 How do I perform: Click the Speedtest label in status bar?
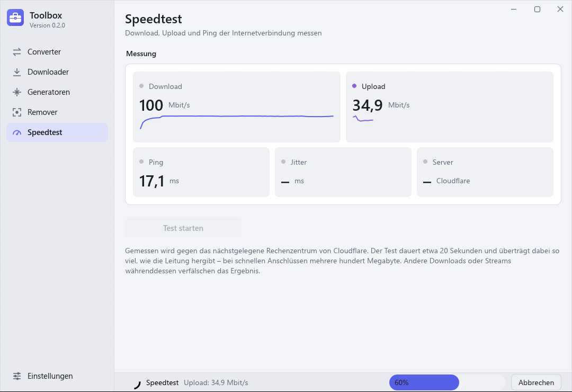[x=163, y=382]
